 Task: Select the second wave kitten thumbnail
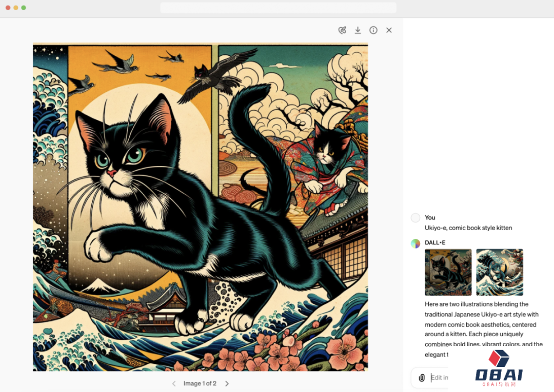[x=500, y=272]
